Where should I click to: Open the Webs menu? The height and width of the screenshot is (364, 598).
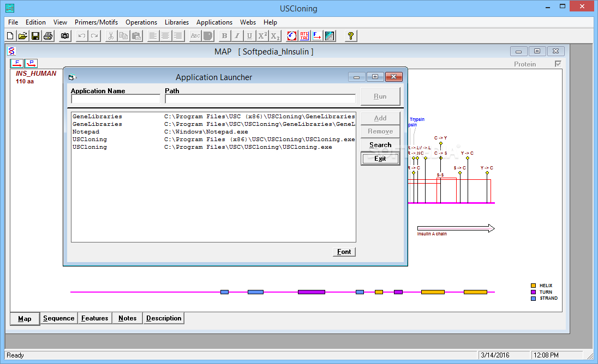(248, 22)
